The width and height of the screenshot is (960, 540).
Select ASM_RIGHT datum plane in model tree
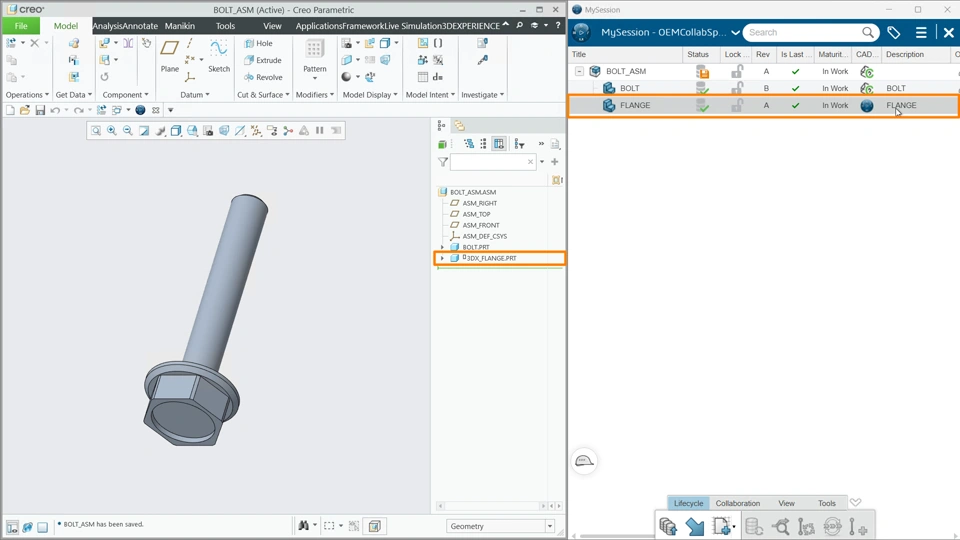tap(479, 203)
